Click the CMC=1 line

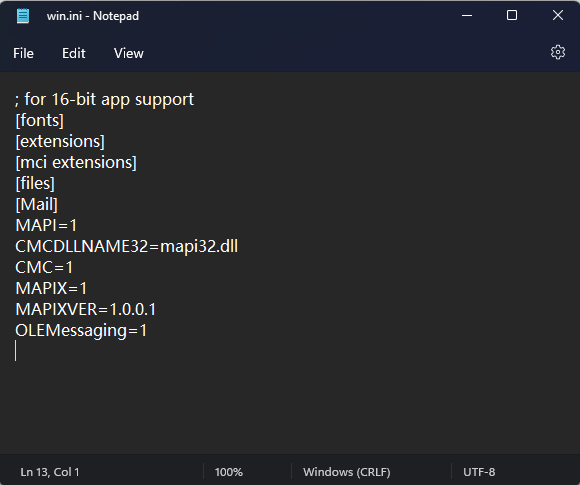tap(44, 267)
